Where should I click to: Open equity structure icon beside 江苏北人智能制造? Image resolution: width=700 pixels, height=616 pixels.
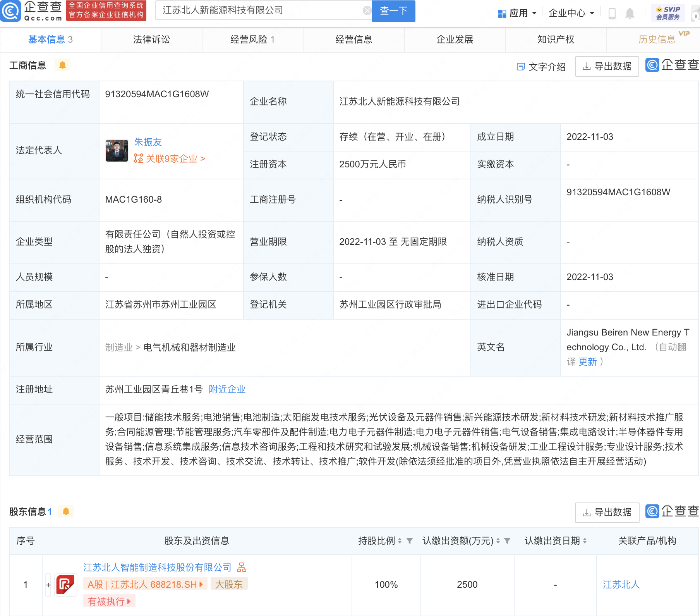point(242,568)
